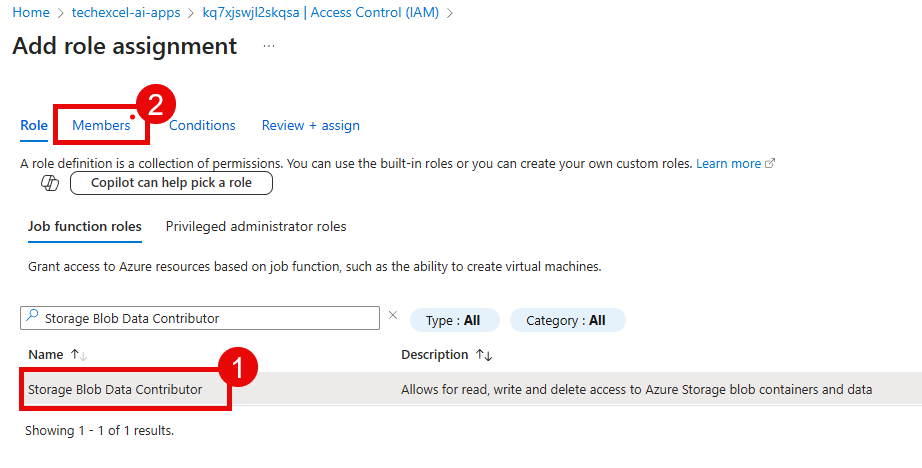Click the Description column header
The height and width of the screenshot is (468, 922).
point(435,355)
